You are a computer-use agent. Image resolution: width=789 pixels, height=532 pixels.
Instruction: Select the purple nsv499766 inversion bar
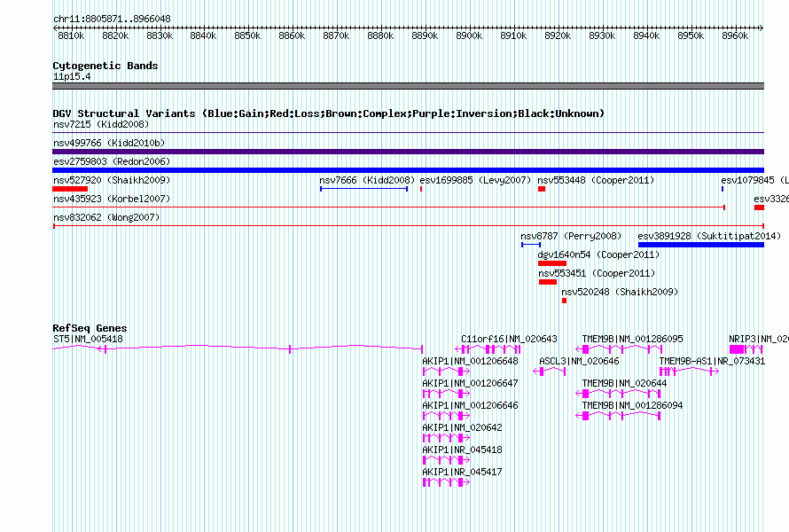click(408, 152)
